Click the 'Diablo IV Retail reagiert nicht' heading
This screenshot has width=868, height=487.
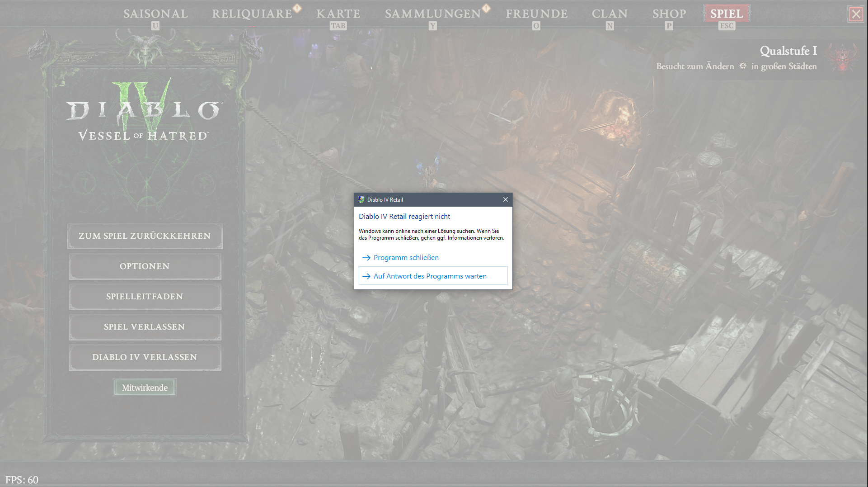click(404, 216)
